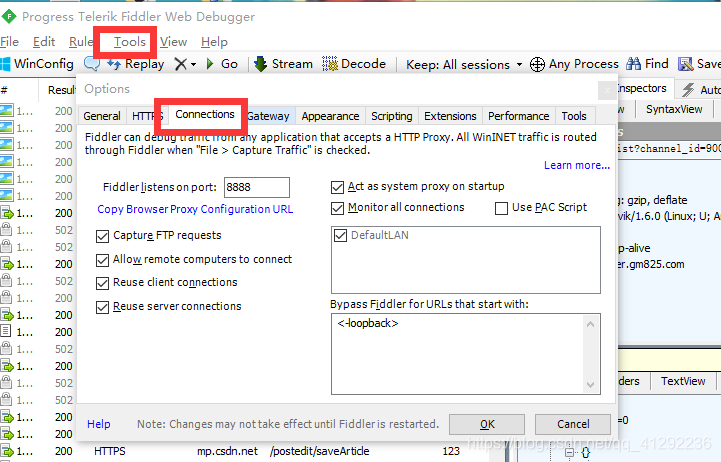Confirm options with OK button
Screen dimensions: 721x462
487,424
